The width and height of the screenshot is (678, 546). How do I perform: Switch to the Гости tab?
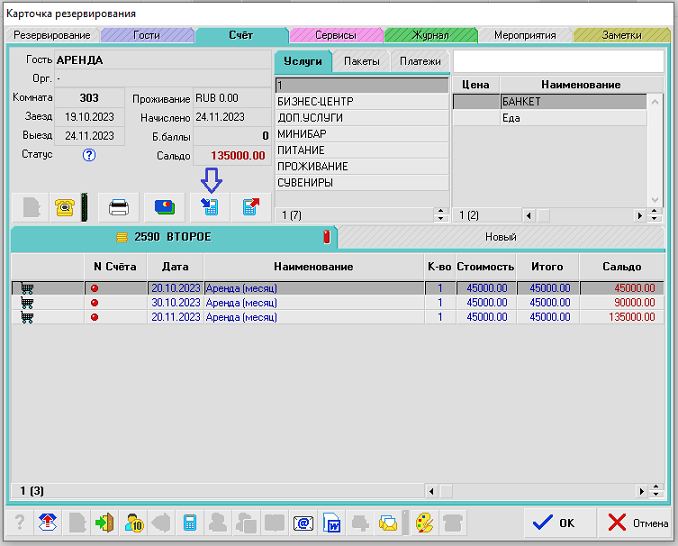145,35
